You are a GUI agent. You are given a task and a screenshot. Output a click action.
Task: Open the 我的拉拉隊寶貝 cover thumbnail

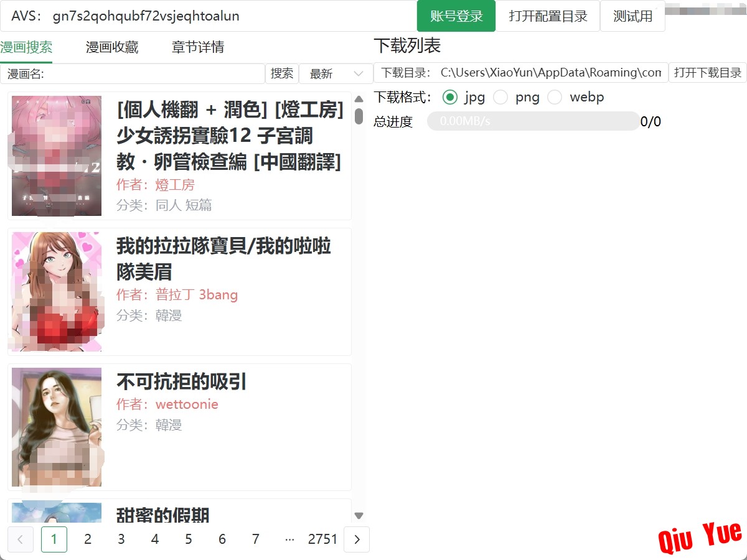click(x=57, y=292)
